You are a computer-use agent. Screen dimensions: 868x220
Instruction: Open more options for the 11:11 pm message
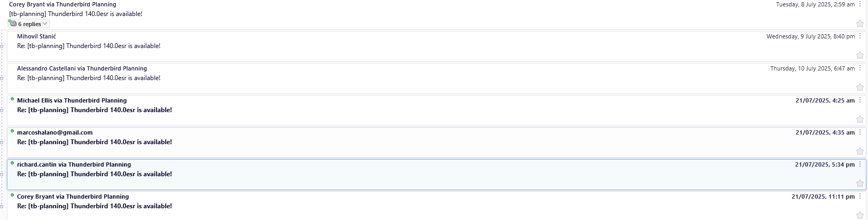[860, 197]
